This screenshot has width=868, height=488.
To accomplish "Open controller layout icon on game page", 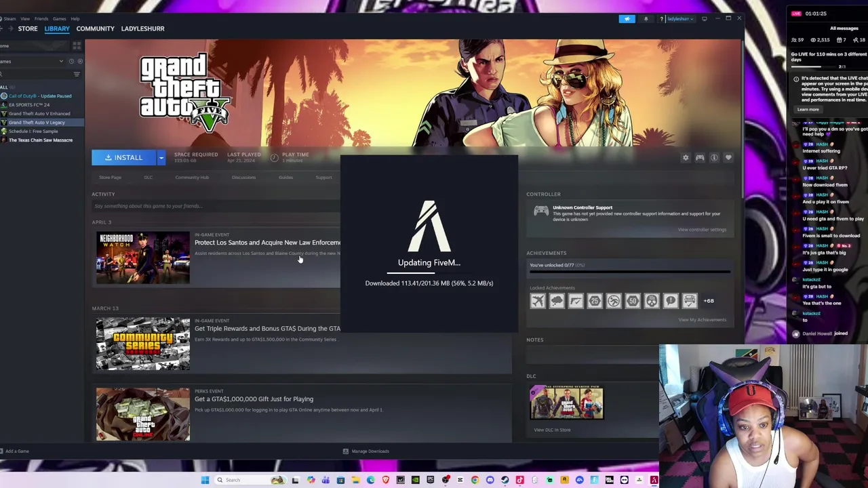I will tap(700, 158).
